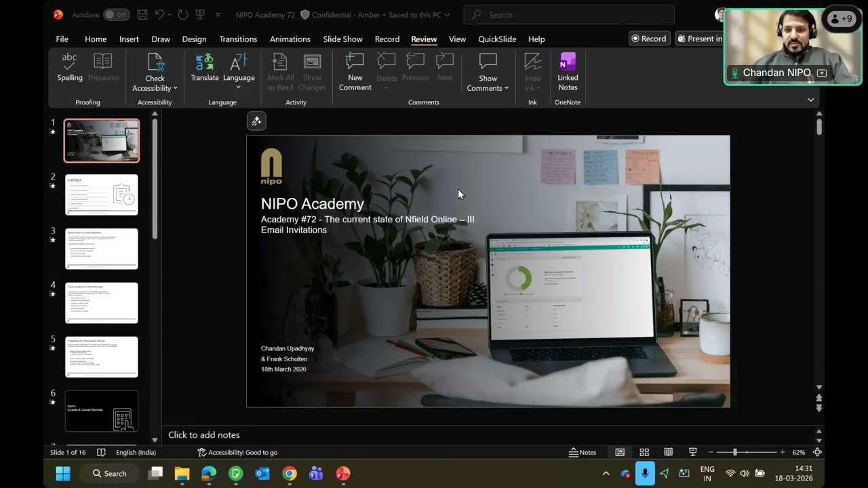Viewport: 868px width, 488px height.
Task: Mute the microphone in the taskbar
Action: (645, 473)
